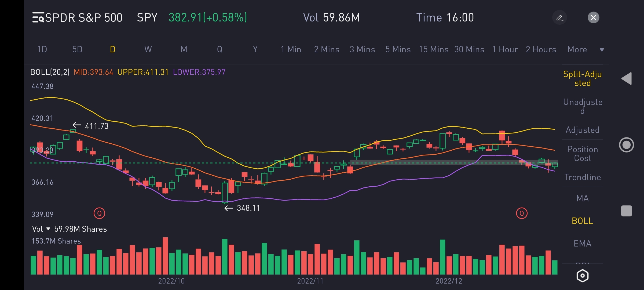Screen dimensions: 644x290
Task: Open the hexagon chart settings icon
Action: (582, 276)
